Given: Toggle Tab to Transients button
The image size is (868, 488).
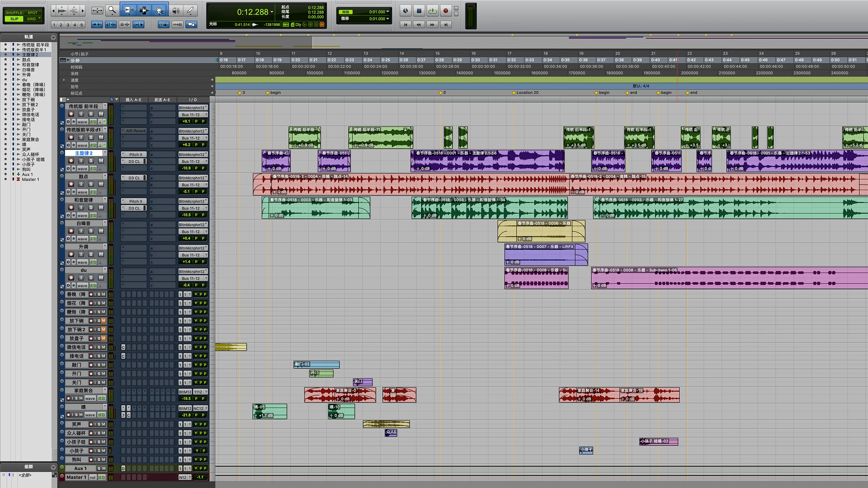Looking at the screenshot, I should tap(97, 25).
